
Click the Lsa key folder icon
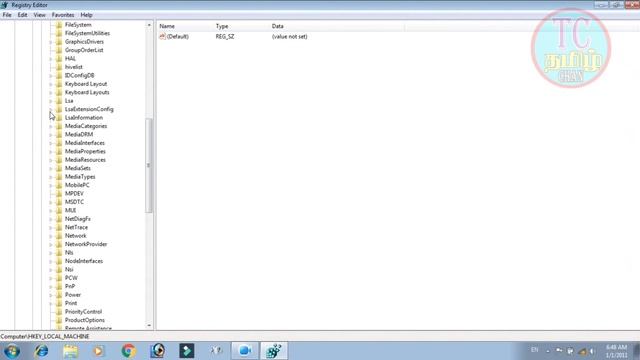tap(59, 101)
